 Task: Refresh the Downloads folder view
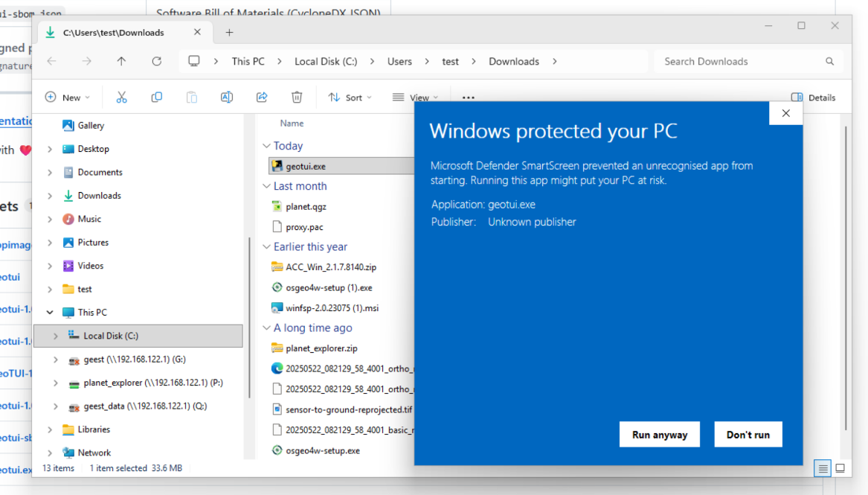157,62
